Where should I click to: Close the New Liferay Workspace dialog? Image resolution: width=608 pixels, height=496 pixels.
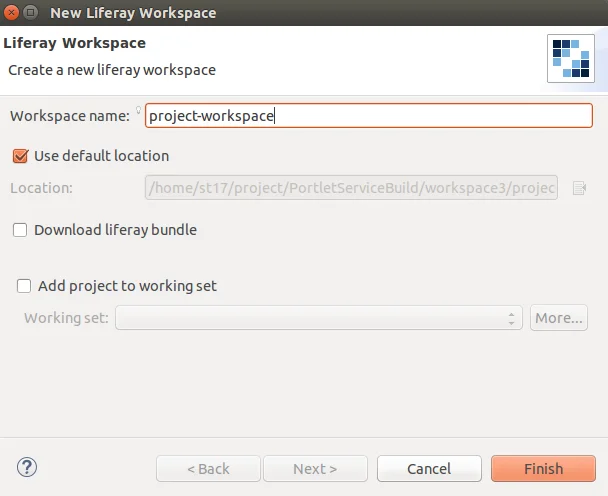(11, 13)
